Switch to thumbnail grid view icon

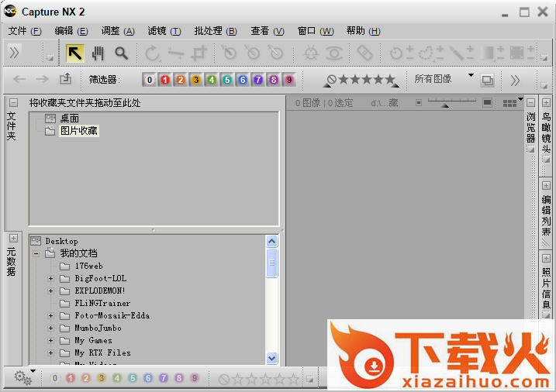509,103
